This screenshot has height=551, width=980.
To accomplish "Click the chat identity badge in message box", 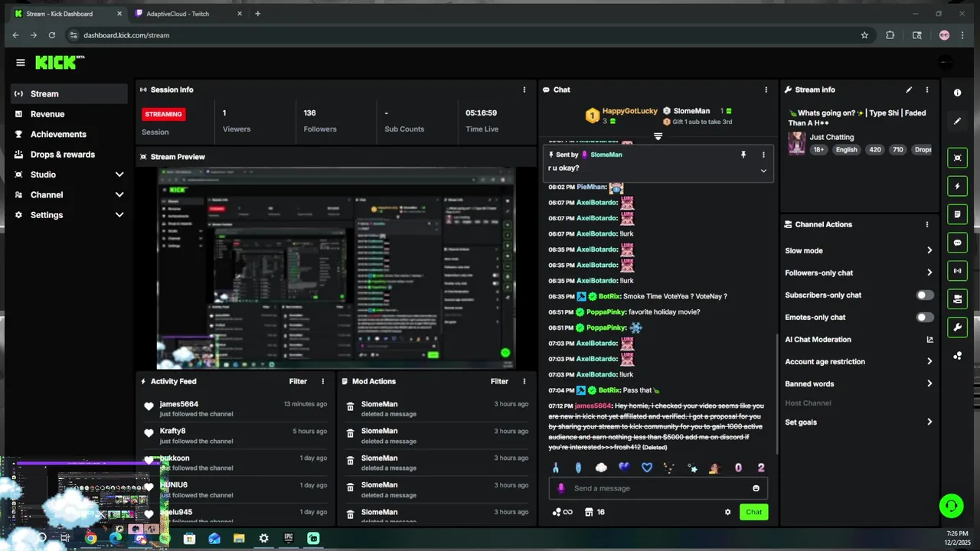I will tap(561, 488).
